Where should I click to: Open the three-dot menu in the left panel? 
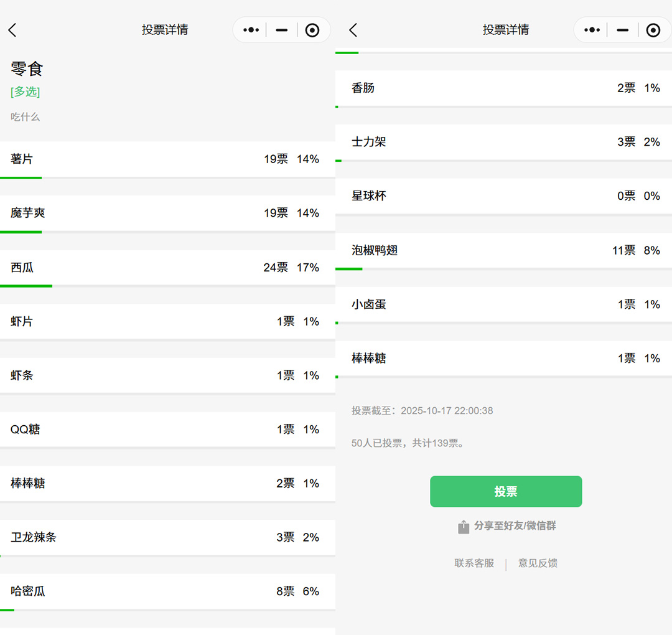tap(251, 30)
